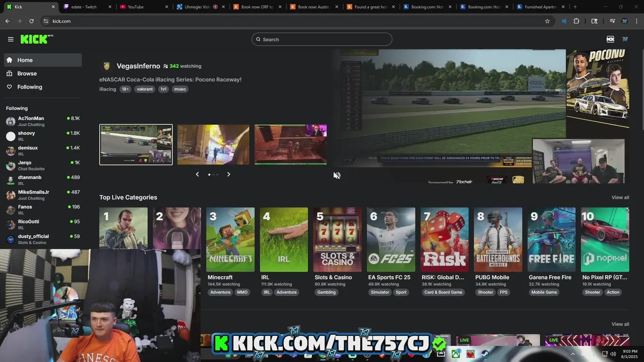View all Top Live Categories

coord(620,197)
